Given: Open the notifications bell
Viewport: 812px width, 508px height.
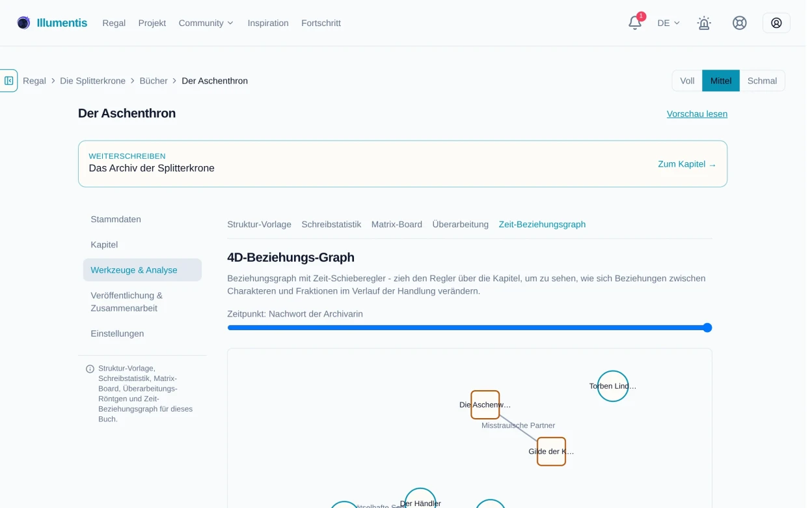Looking at the screenshot, I should click(x=635, y=23).
